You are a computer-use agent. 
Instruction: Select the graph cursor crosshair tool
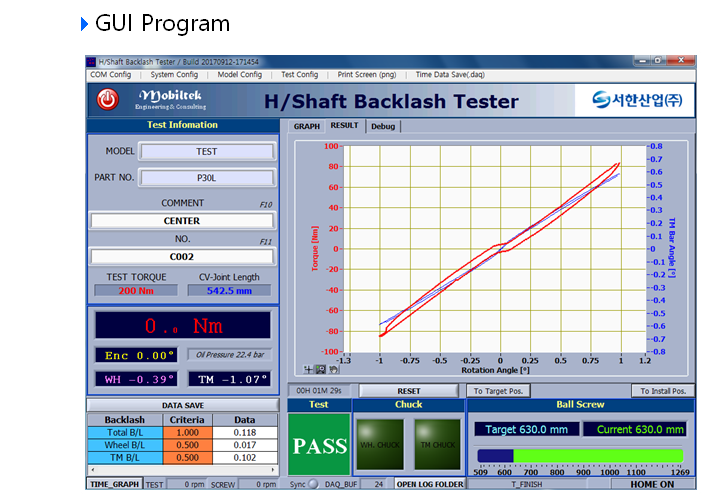pos(308,370)
